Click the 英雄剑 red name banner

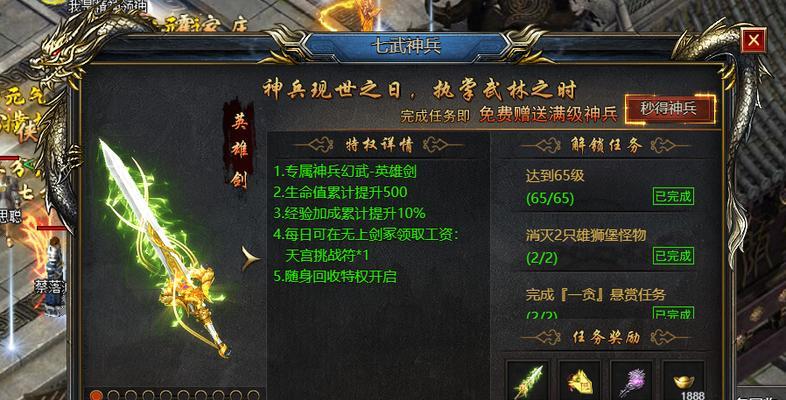(x=239, y=150)
